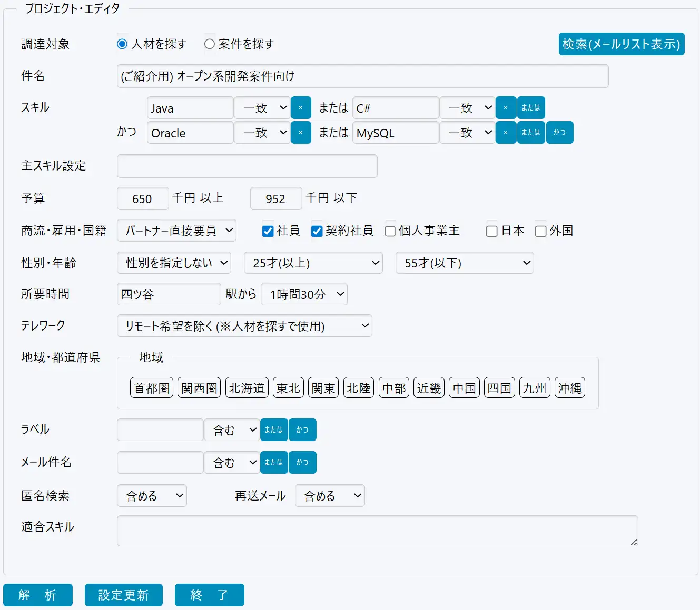Click かつ button in MySQL skill row
Screen dimensions: 700x610
(559, 133)
